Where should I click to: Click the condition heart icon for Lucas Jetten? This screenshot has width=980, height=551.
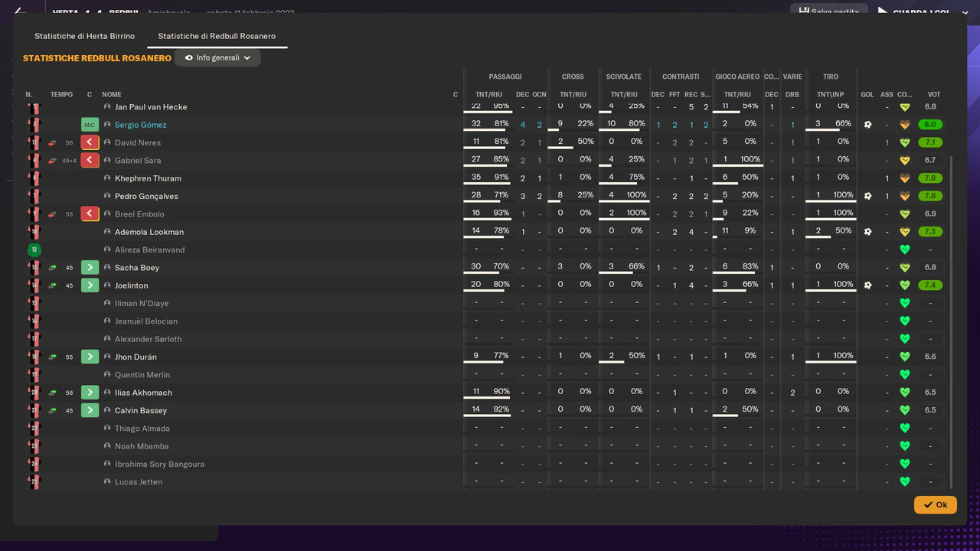pos(905,481)
